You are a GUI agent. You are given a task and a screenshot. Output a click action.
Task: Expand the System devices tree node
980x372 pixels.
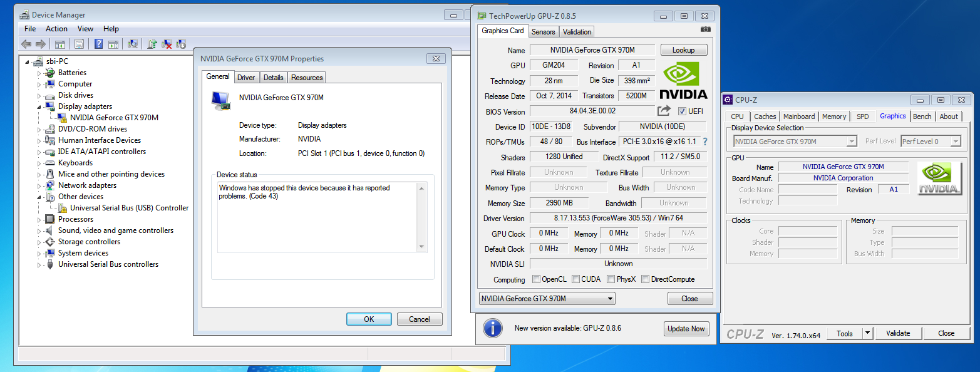[x=39, y=253]
